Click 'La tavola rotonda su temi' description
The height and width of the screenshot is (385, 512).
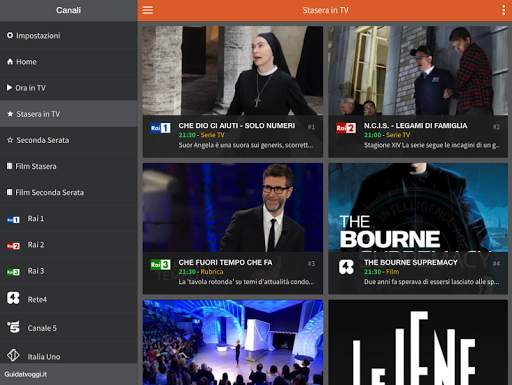click(x=246, y=282)
